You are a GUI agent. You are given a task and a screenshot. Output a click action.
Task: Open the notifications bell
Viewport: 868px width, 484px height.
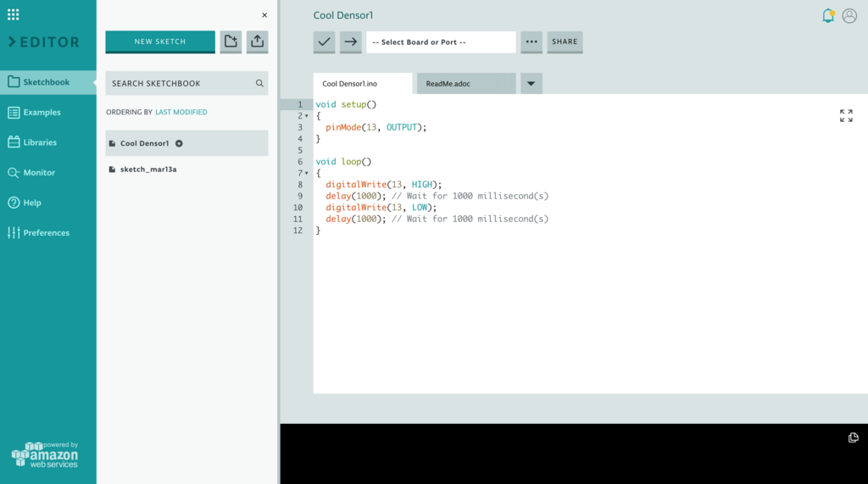click(827, 15)
